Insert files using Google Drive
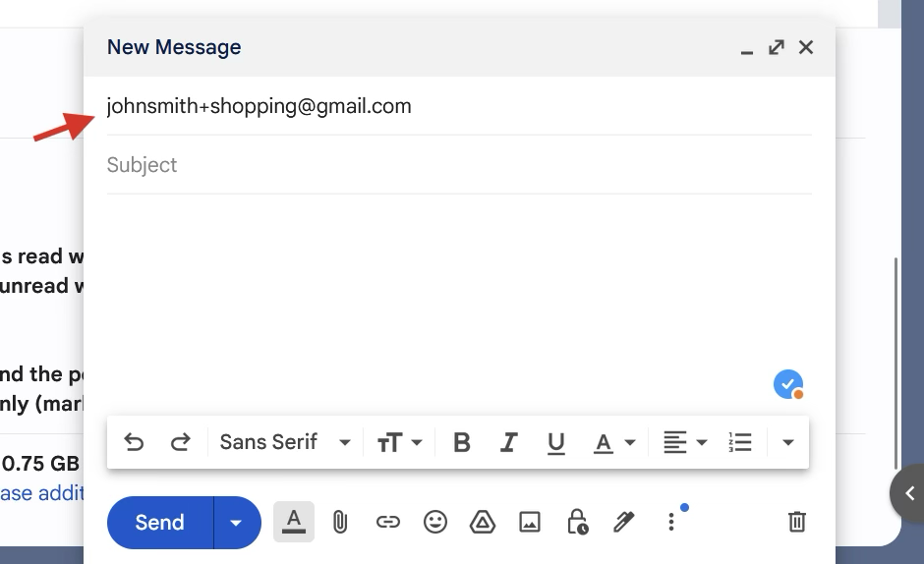 tap(483, 522)
